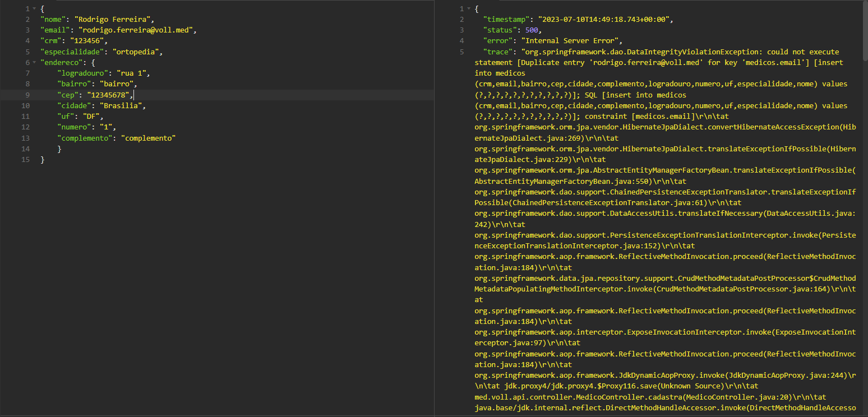This screenshot has height=417, width=868.
Task: Click the "trace" key in response
Action: click(498, 52)
